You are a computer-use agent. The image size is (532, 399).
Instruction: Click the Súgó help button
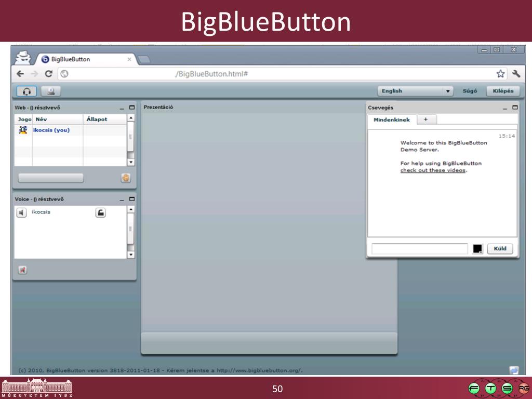coord(470,91)
